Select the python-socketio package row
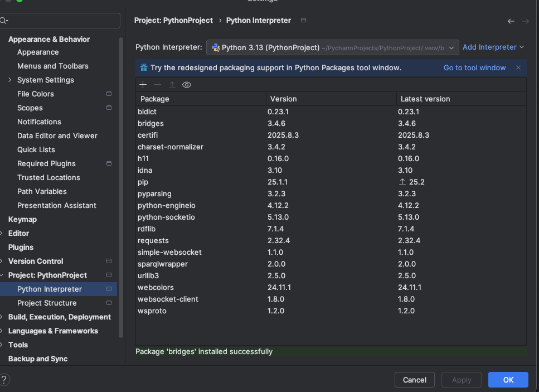The height and width of the screenshot is (392, 539). [331, 217]
